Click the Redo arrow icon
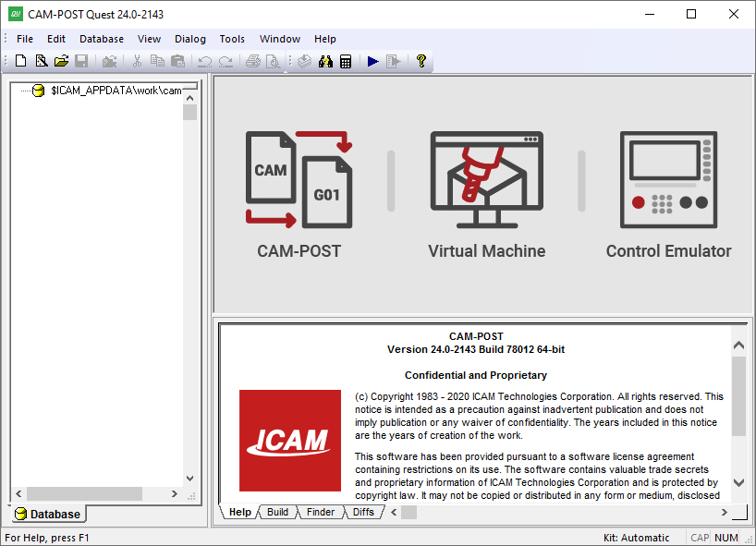This screenshot has width=756, height=546. tap(226, 61)
